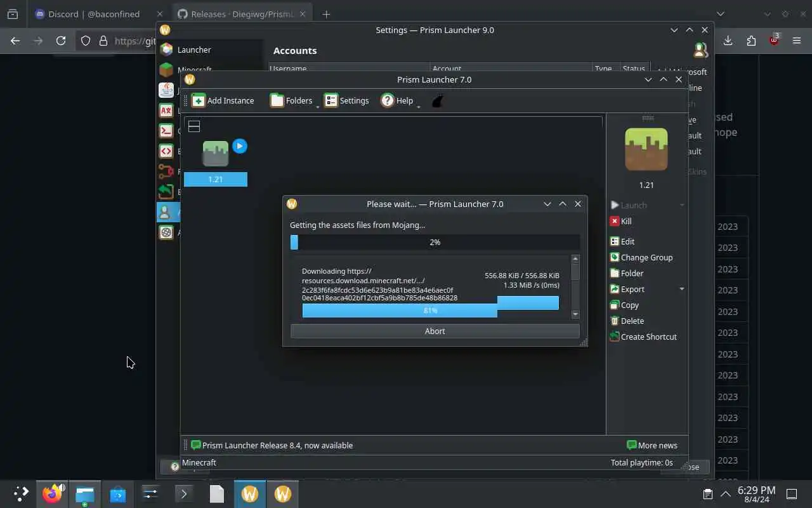Switch to the Releases GitHub tab
812x508 pixels.
coord(241,14)
